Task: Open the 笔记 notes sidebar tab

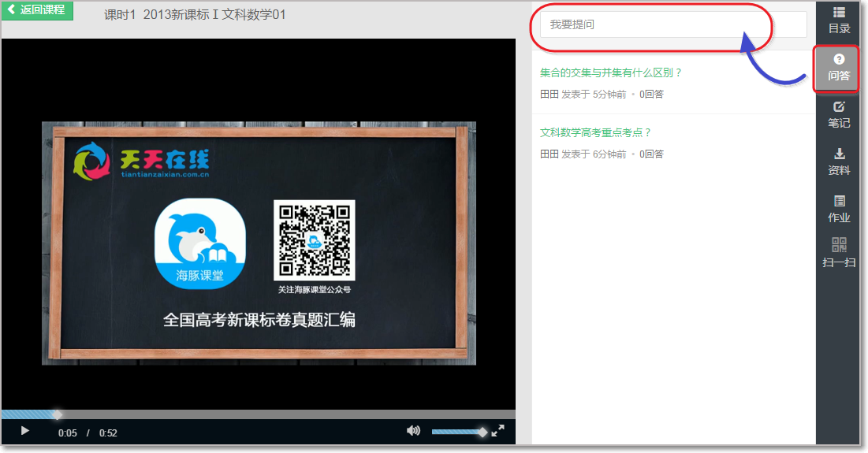Action: tap(839, 115)
